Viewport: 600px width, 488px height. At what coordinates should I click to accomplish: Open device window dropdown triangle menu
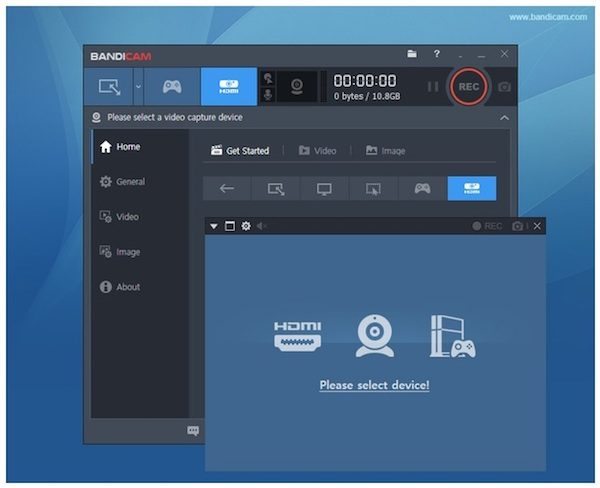(214, 227)
